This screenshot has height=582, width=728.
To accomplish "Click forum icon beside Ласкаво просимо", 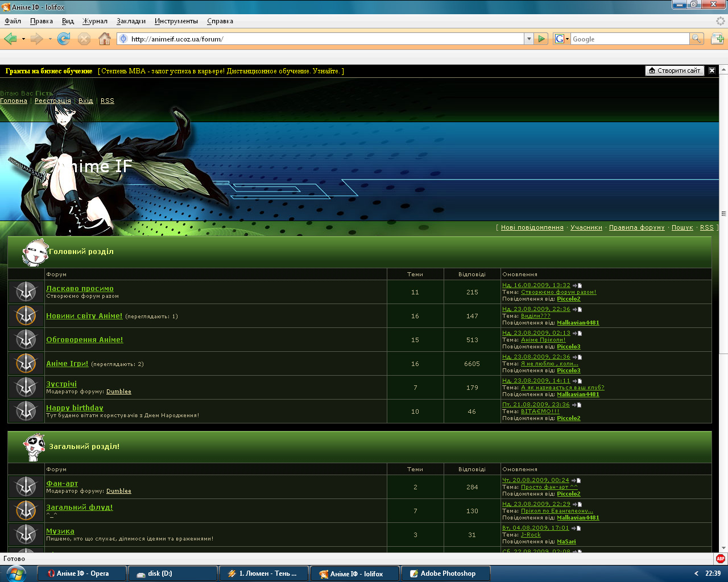I will (x=26, y=292).
